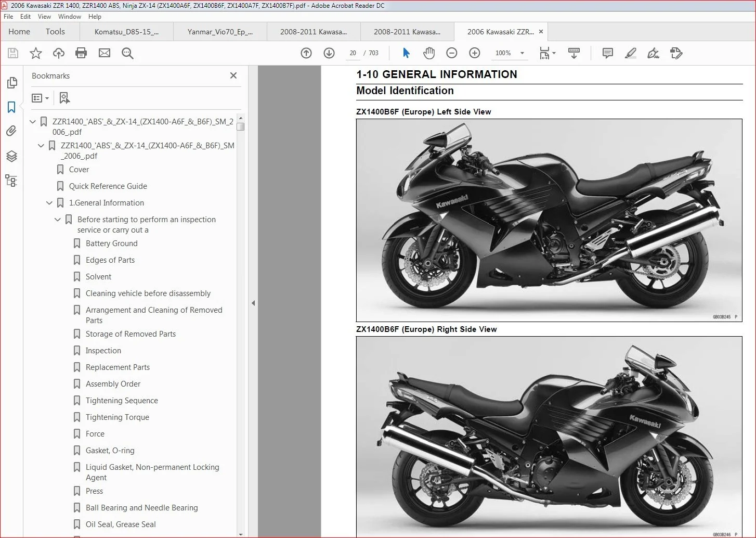Viewport: 756px width, 538px height.
Task: Open the Layers panel icon
Action: point(11,156)
